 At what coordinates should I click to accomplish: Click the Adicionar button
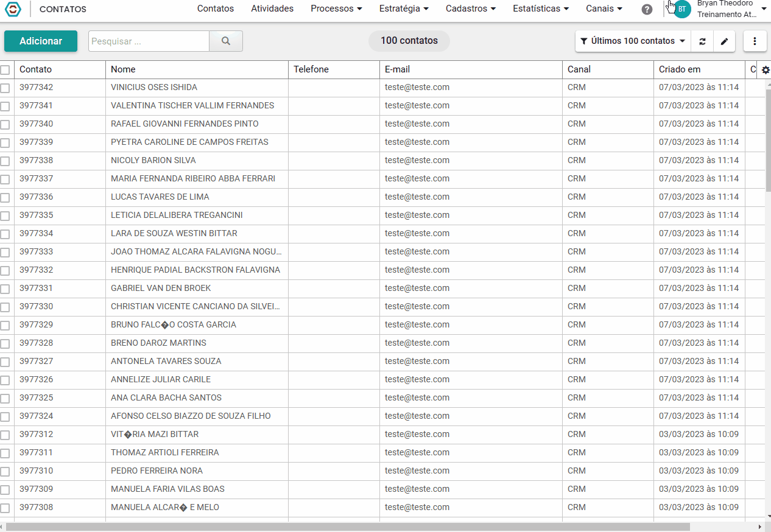point(41,41)
